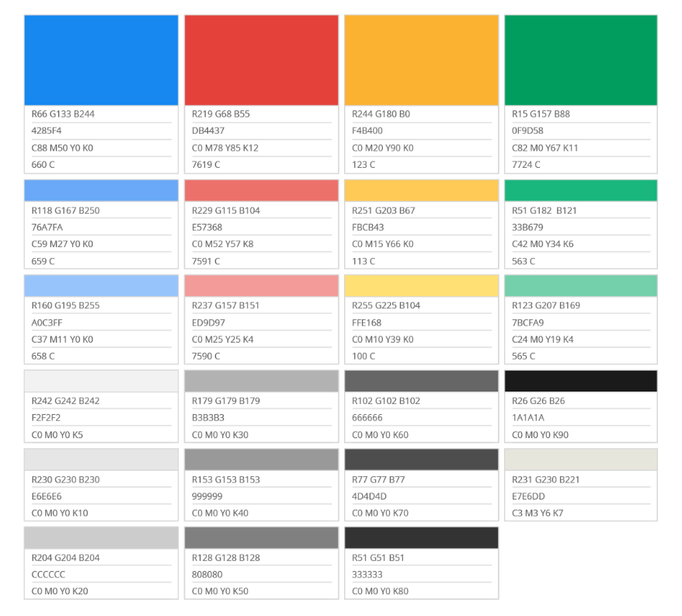Click the Pantone value 659 C
682x616 pixels.
tap(43, 261)
